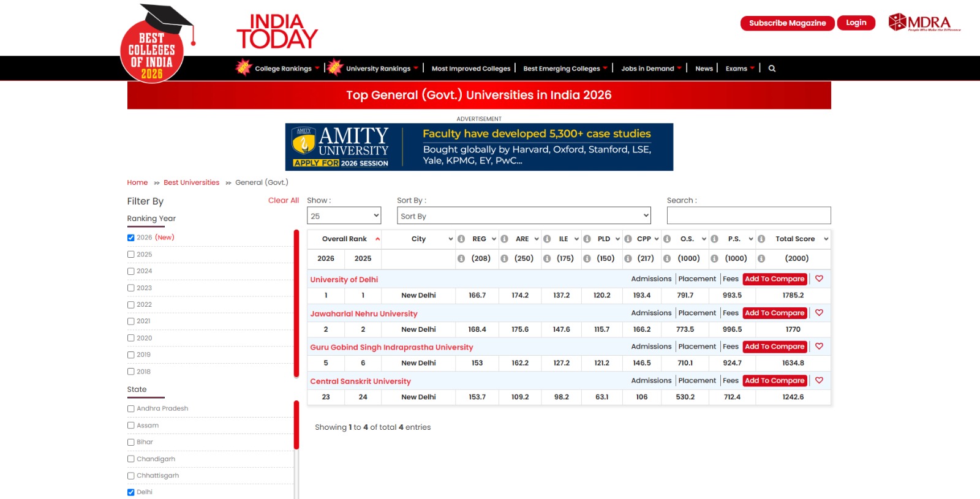Screen dimensions: 980x499
Task: Open the Sort By dropdown
Action: tap(524, 216)
